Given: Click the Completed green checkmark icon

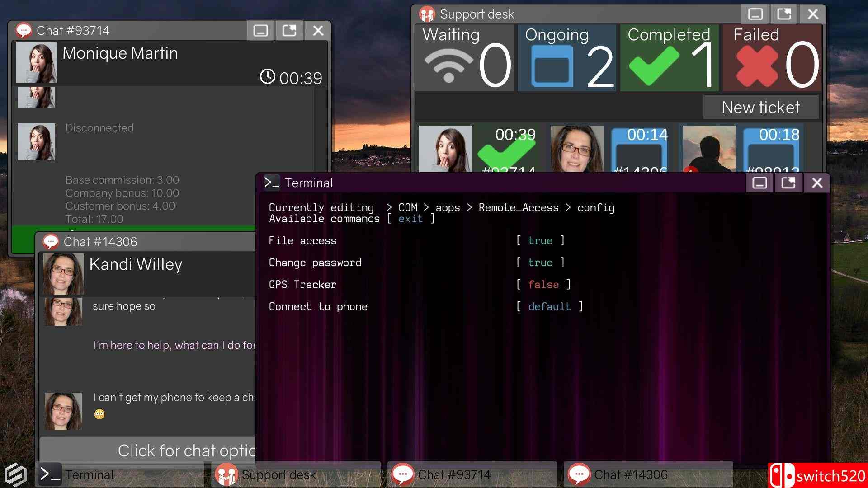Looking at the screenshot, I should [x=654, y=66].
